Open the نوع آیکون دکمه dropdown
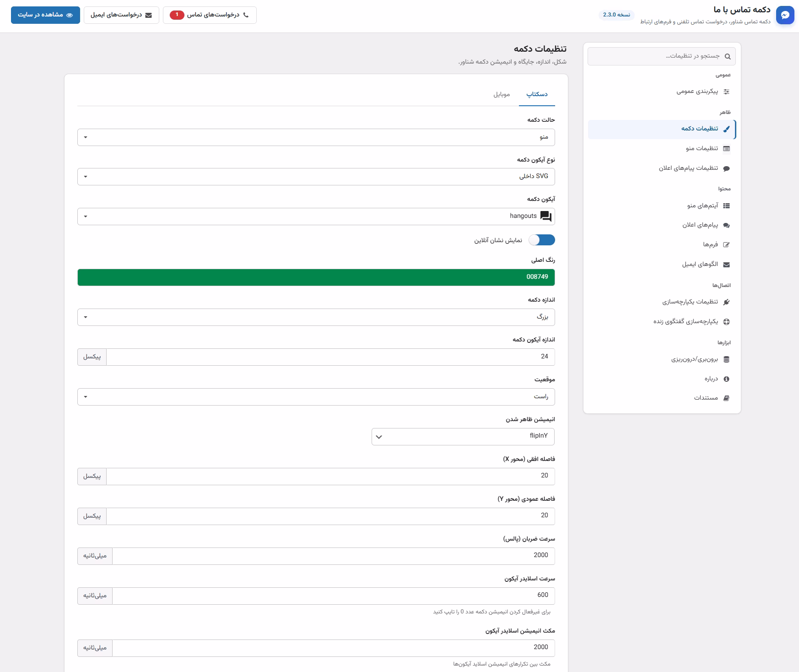 (x=316, y=177)
